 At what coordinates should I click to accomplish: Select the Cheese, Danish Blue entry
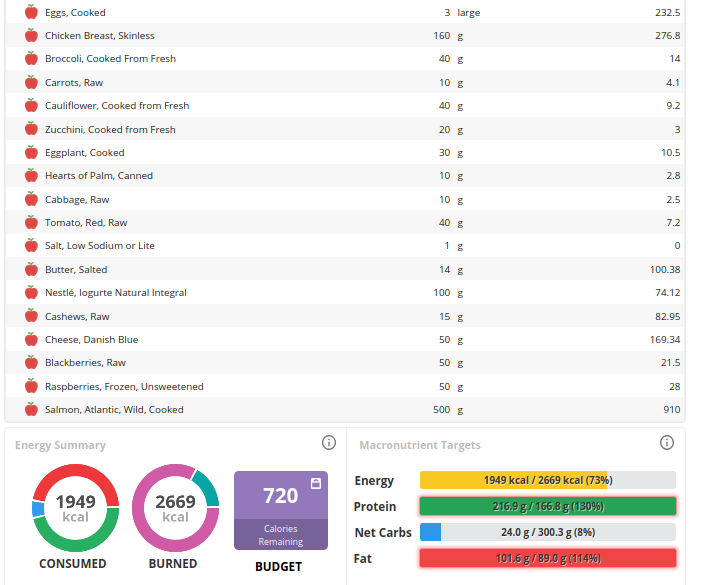[x=92, y=340]
